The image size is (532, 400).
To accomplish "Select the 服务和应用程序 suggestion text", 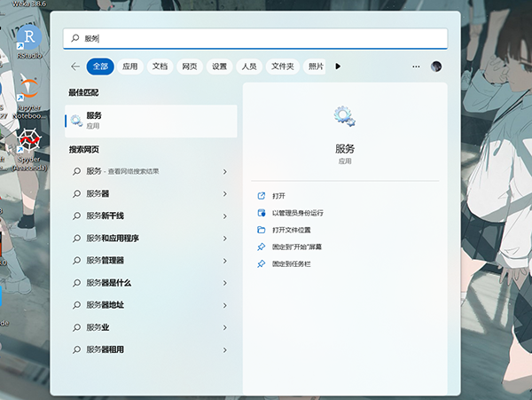I will pyautogui.click(x=113, y=239).
